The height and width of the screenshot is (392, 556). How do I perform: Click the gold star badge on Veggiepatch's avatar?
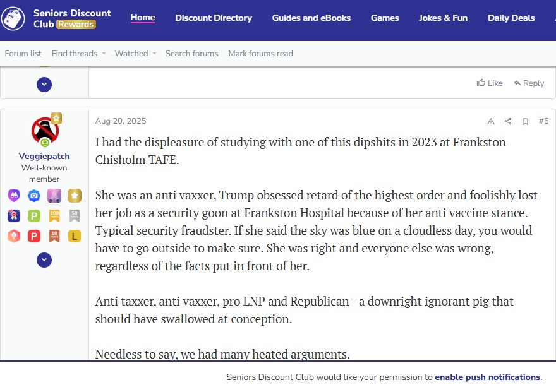(x=56, y=118)
